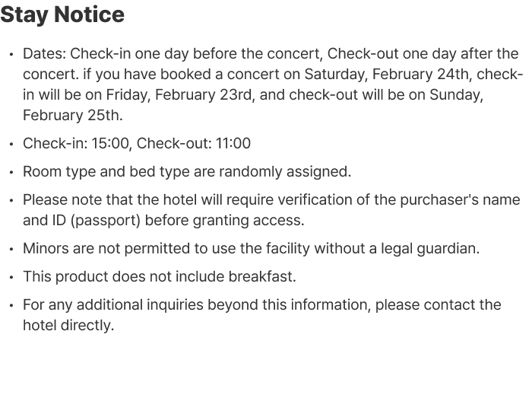Click the no breakfast included line

coord(160,277)
